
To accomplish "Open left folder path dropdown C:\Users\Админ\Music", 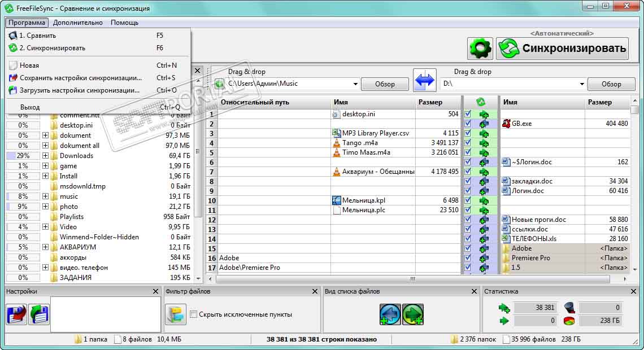I will 355,84.
